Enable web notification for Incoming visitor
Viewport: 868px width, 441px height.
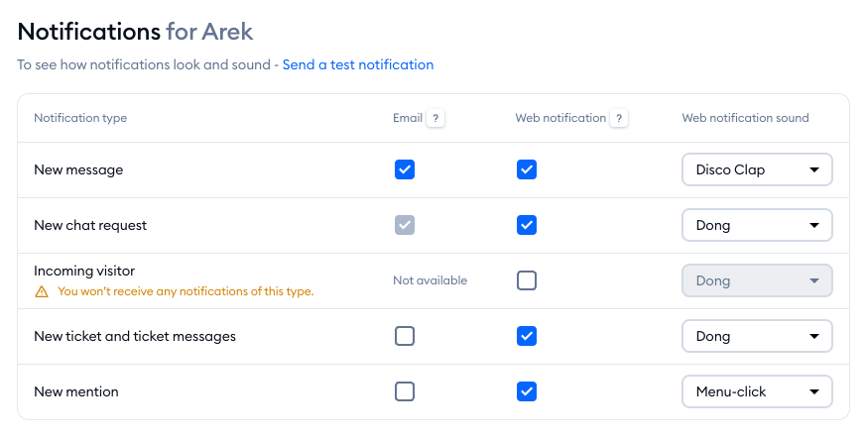point(527,280)
